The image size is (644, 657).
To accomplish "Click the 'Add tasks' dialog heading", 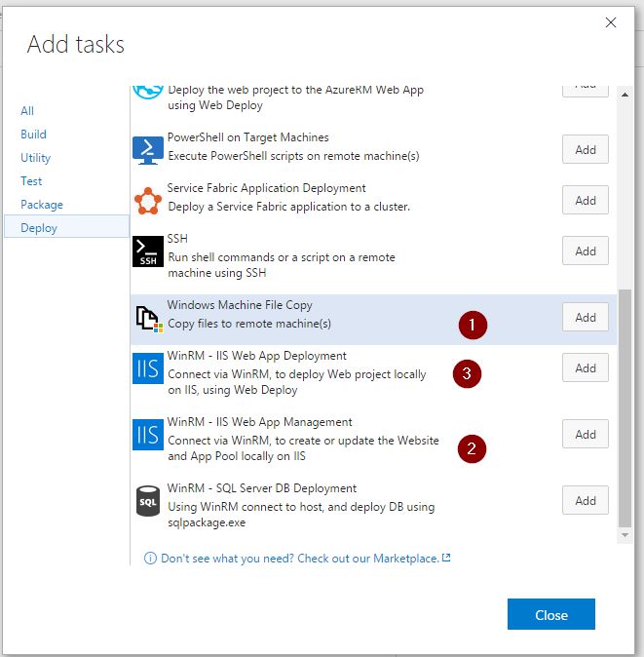I will point(76,44).
